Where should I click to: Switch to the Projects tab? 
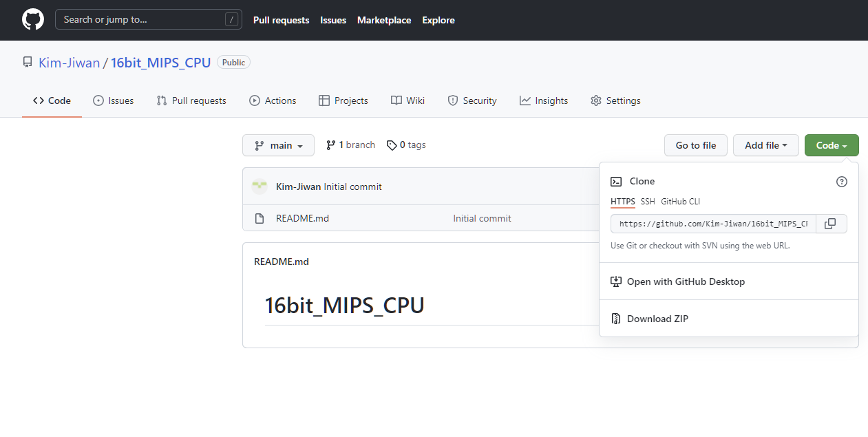click(x=343, y=100)
